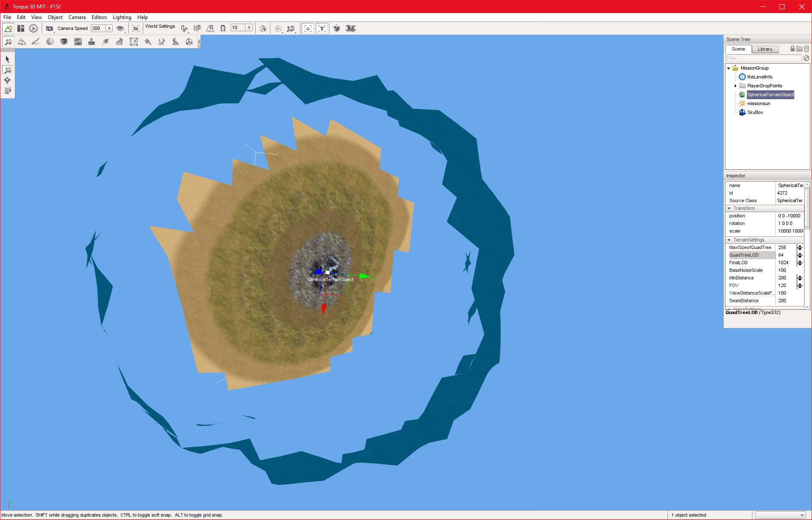Select the Terrain Editor tool
The width and height of the screenshot is (812, 520).
coord(22,41)
